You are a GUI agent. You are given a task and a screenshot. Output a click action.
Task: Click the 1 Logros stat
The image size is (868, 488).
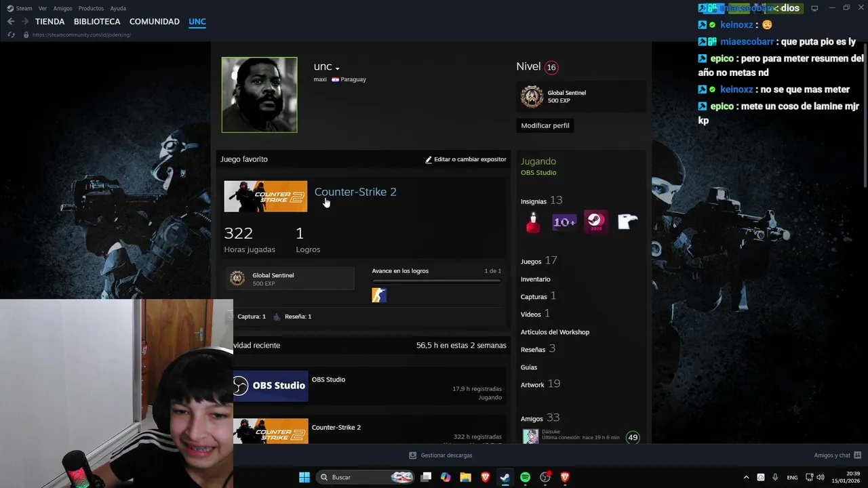click(308, 239)
